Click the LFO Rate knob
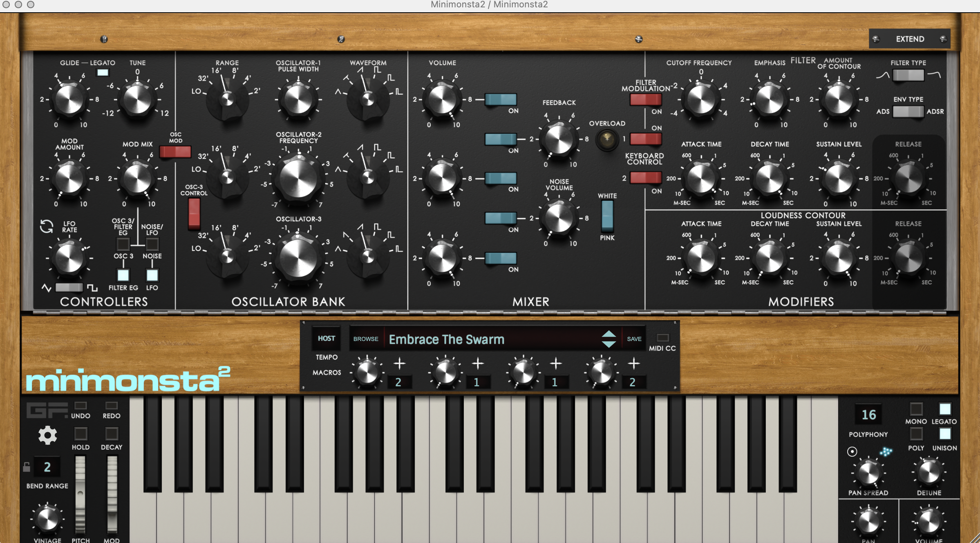This screenshot has width=980, height=543. point(69,258)
